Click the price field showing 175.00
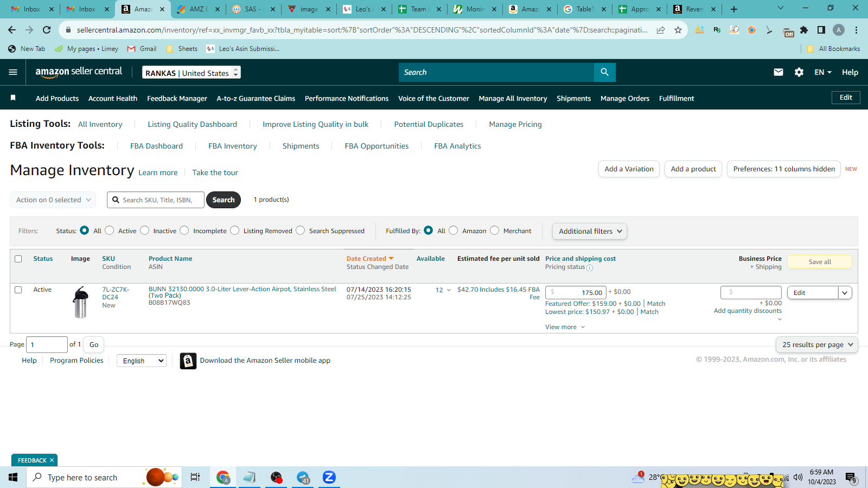The height and width of the screenshot is (488, 868). click(x=575, y=292)
